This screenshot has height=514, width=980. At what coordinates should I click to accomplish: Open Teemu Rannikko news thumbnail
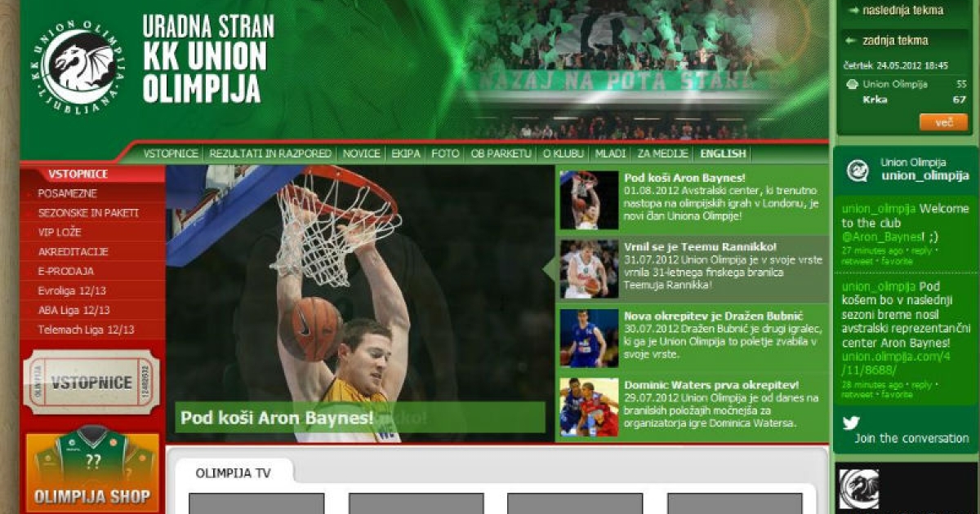589,268
